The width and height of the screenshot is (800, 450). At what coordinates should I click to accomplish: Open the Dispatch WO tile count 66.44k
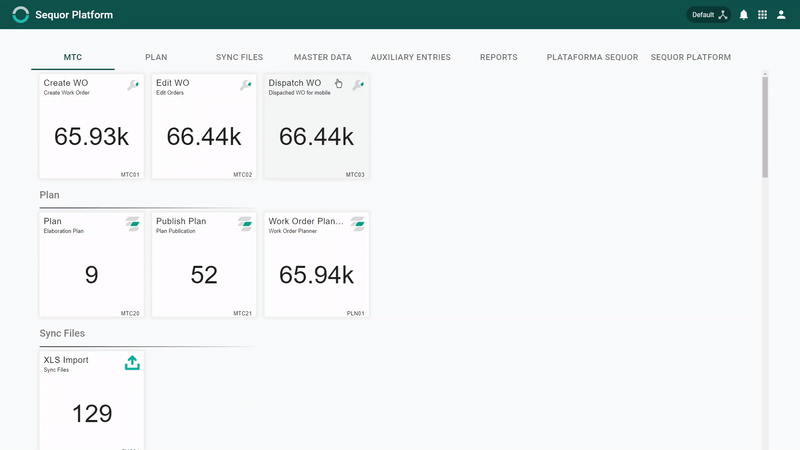pyautogui.click(x=316, y=127)
